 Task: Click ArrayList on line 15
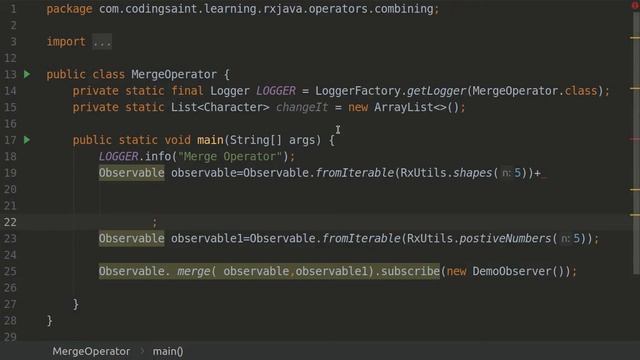tap(403, 107)
